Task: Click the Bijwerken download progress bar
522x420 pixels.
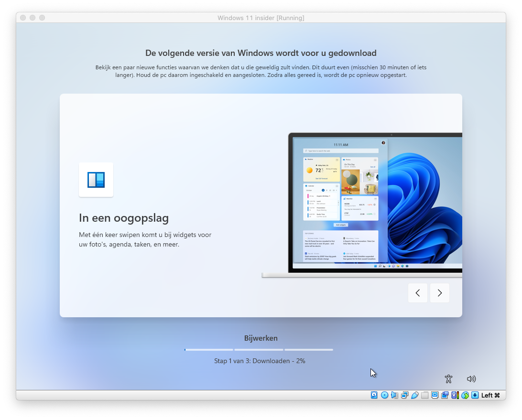Action: pos(259,350)
